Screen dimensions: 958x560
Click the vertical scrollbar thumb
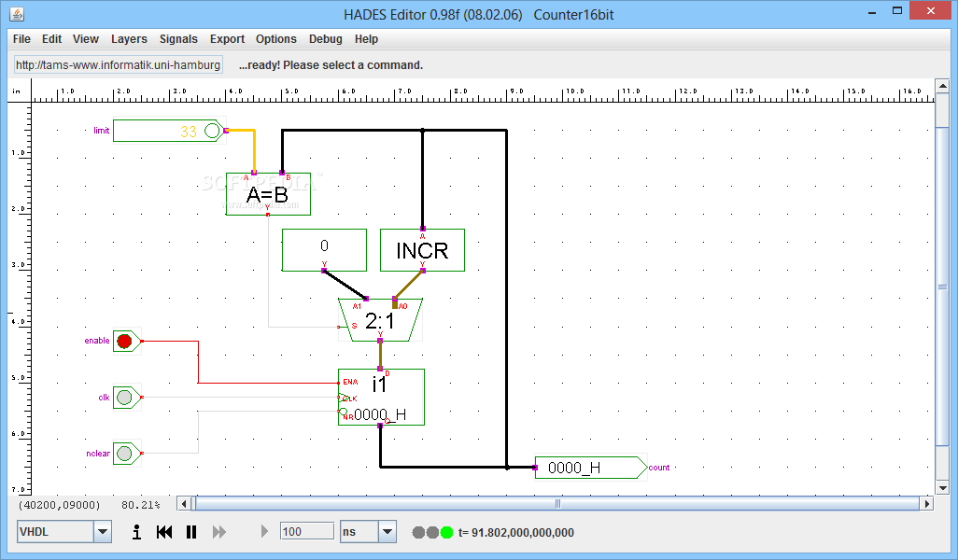942,287
